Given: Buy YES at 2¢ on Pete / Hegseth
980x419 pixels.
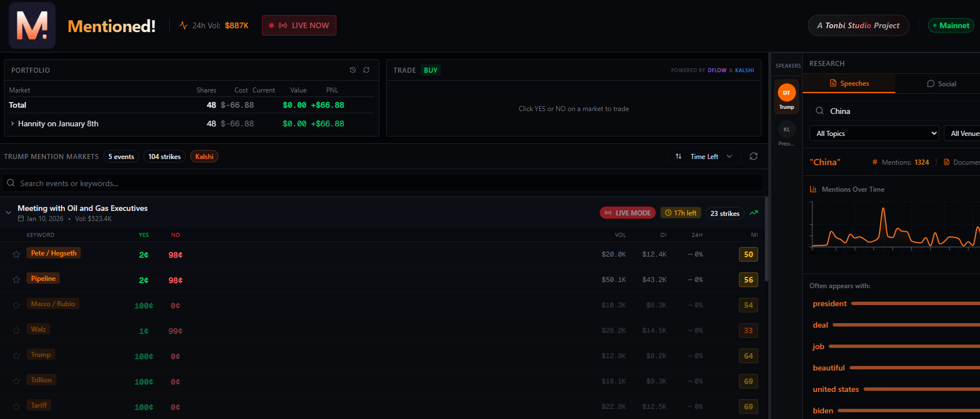Looking at the screenshot, I should pos(144,255).
